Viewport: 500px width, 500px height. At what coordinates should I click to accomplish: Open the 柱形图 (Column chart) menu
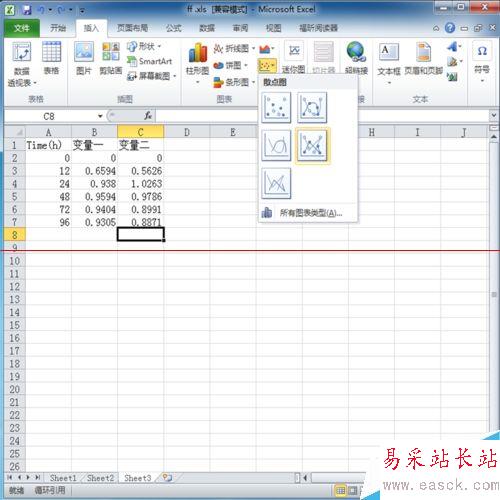pyautogui.click(x=197, y=63)
